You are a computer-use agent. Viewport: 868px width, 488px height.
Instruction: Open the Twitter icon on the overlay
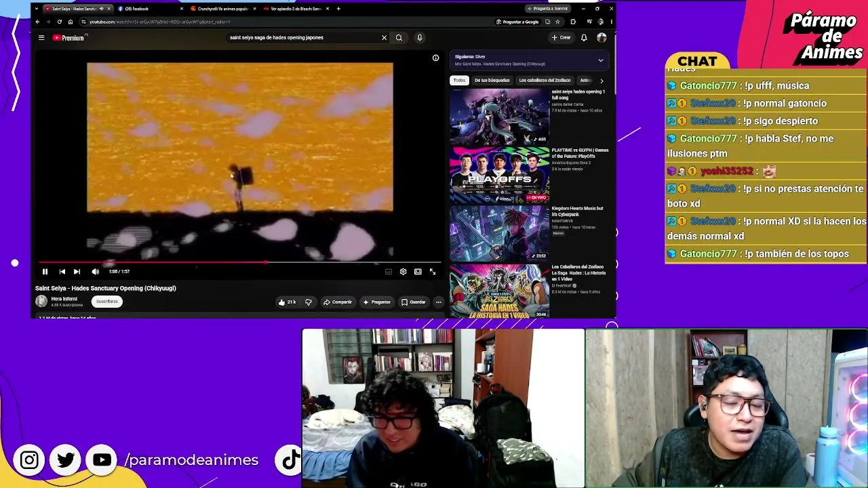(x=66, y=460)
